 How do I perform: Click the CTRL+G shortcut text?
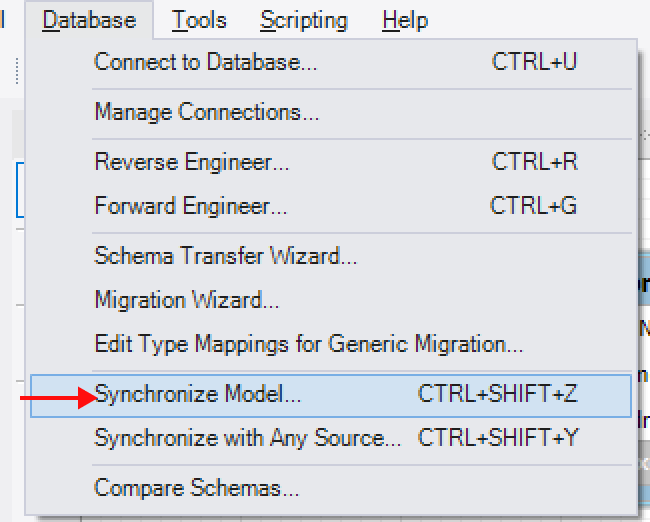[534, 205]
